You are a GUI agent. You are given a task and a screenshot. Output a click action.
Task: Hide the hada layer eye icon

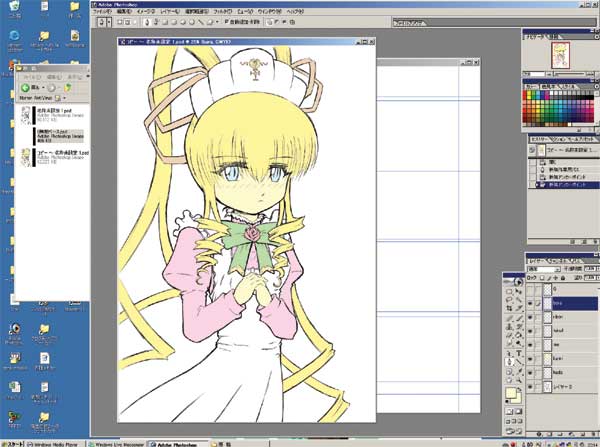pyautogui.click(x=530, y=372)
